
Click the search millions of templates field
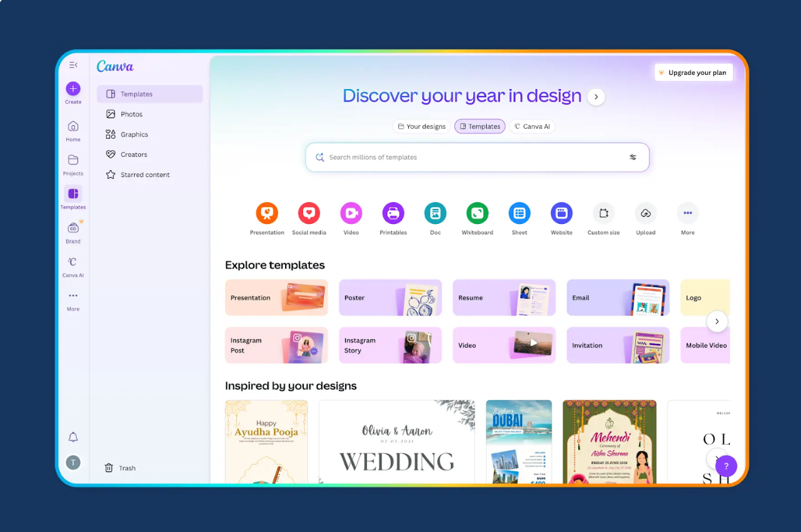click(x=478, y=157)
